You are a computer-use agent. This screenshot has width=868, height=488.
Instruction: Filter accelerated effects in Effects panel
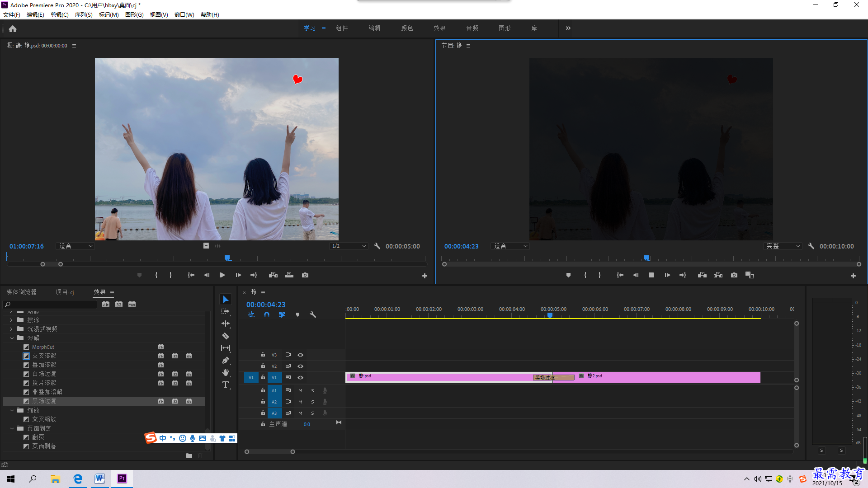pos(106,305)
